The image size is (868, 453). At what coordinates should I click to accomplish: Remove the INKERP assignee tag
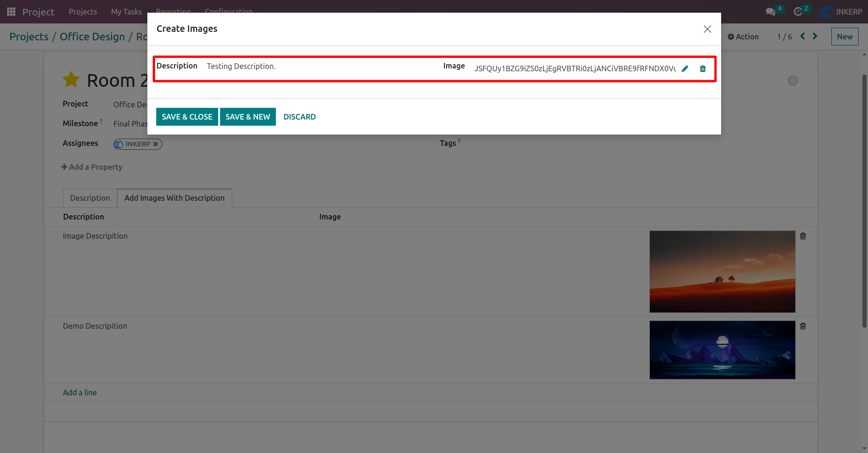155,144
